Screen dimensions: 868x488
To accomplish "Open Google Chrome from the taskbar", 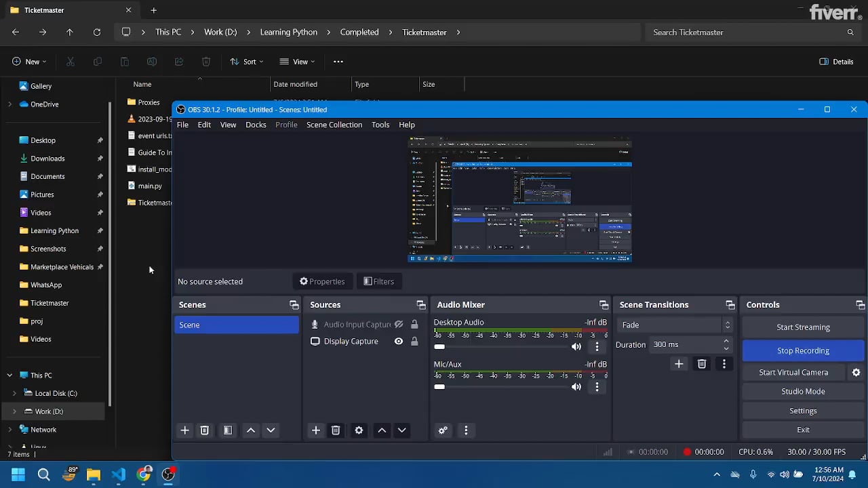I will (144, 474).
